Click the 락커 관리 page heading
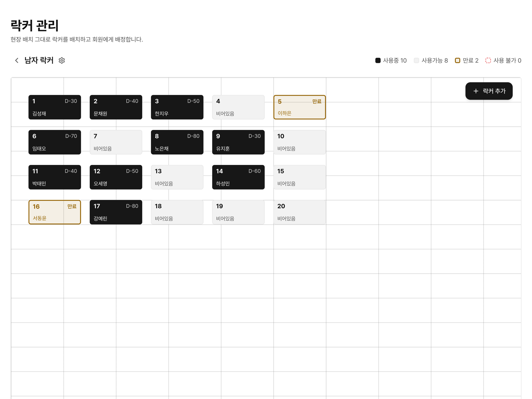This screenshot has width=532, height=399. click(35, 25)
